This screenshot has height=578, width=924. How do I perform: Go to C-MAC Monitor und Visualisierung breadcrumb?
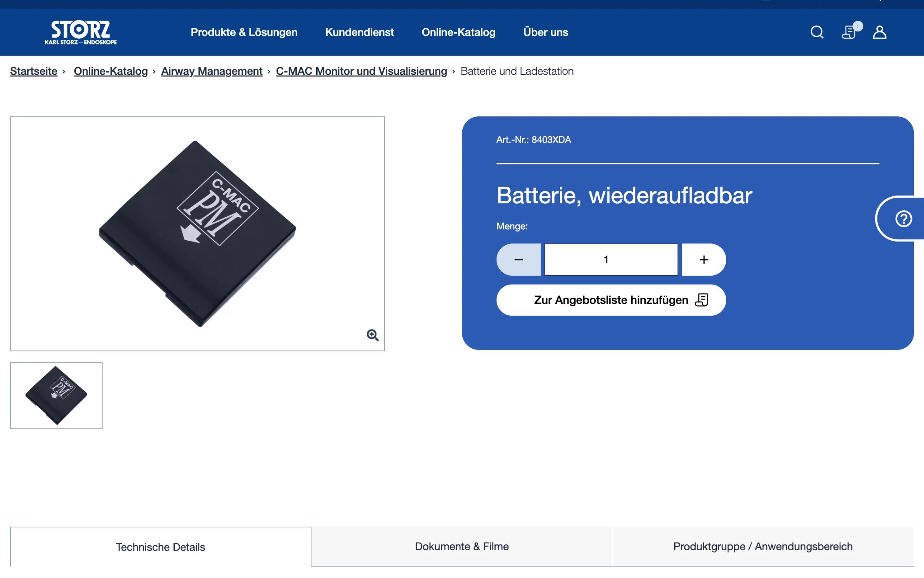point(361,71)
